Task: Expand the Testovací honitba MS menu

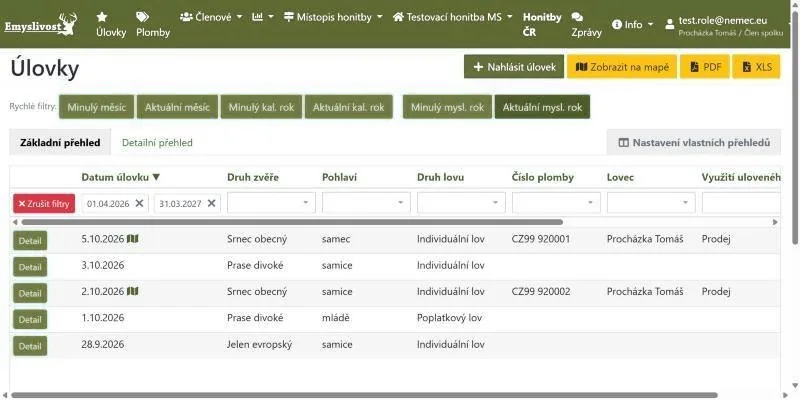Action: (x=453, y=17)
